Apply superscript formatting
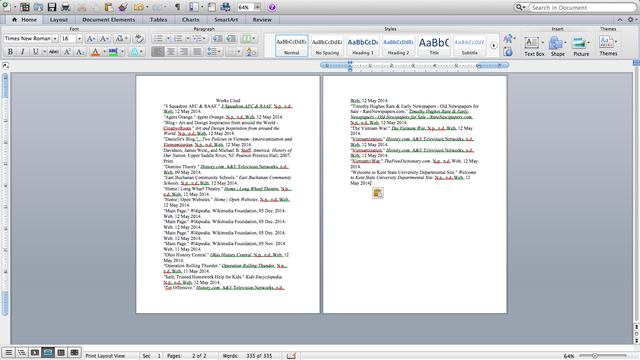 67,52
